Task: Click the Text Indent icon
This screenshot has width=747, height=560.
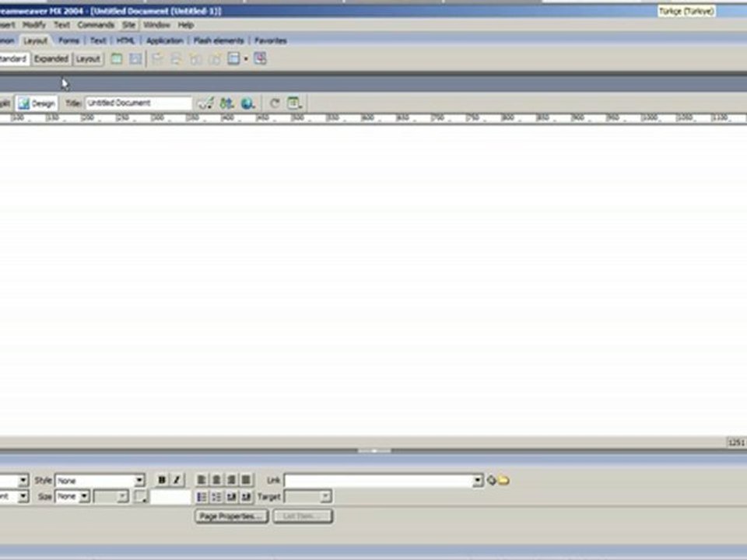Action: coord(246,497)
